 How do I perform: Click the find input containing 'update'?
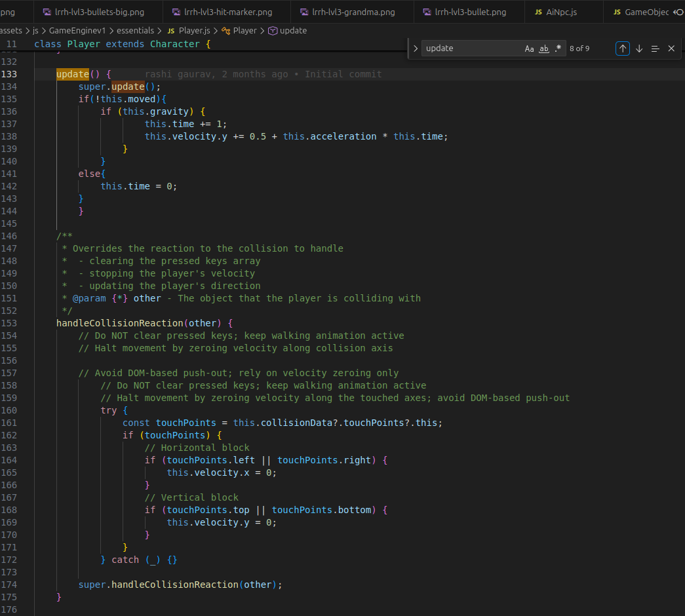(x=473, y=48)
